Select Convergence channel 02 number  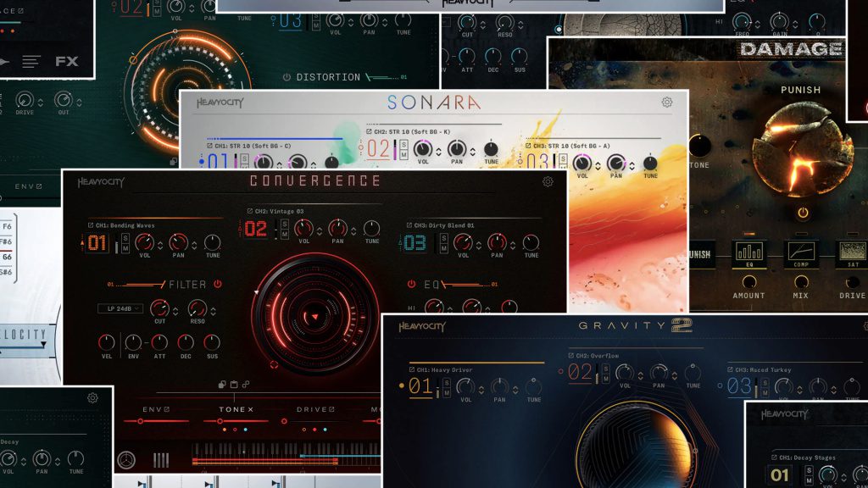point(256,229)
